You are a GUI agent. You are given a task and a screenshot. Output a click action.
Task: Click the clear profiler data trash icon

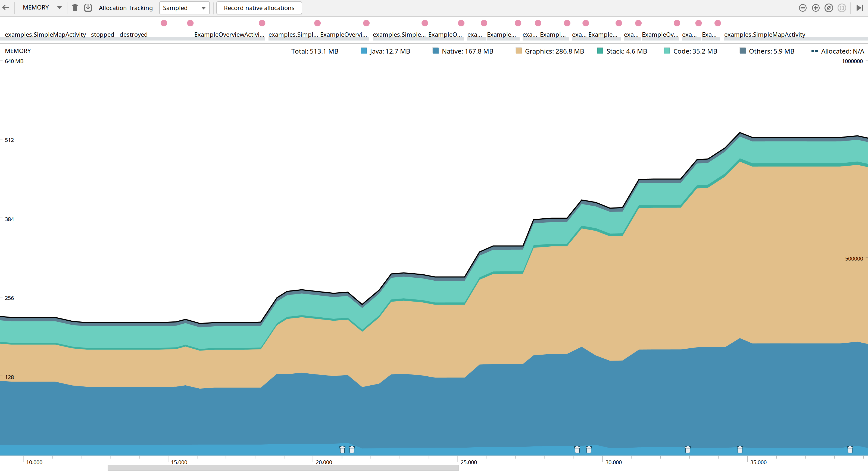(74, 7)
